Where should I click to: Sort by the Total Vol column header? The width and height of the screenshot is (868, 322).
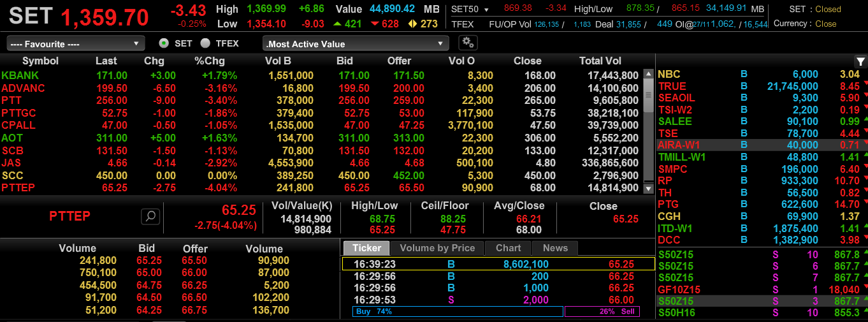[x=600, y=61]
